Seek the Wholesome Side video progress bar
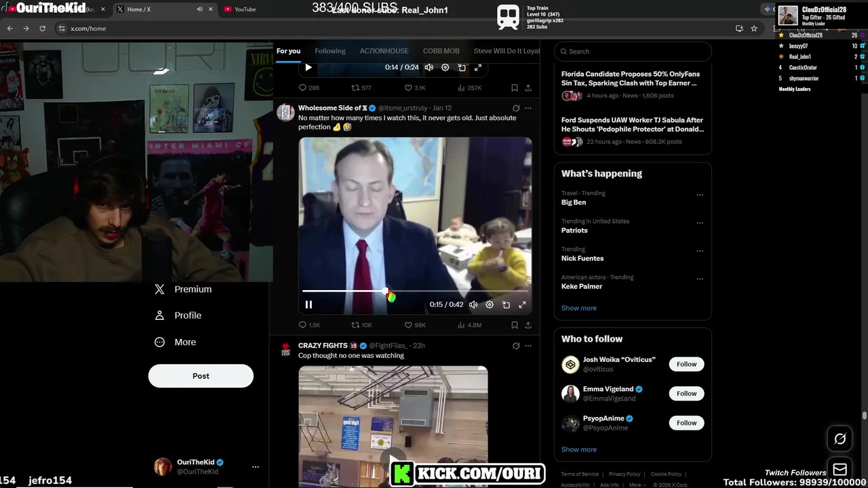Image resolution: width=868 pixels, height=488 pixels. (415, 291)
